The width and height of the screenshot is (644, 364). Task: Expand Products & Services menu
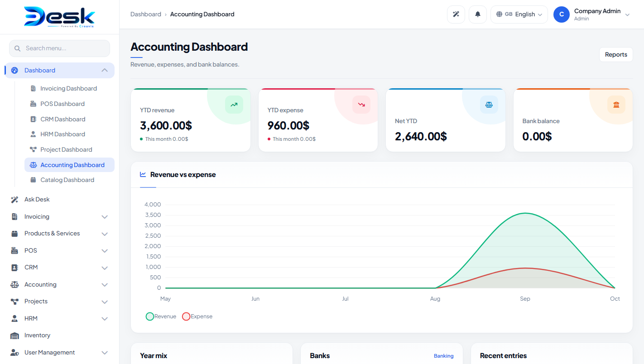click(105, 234)
